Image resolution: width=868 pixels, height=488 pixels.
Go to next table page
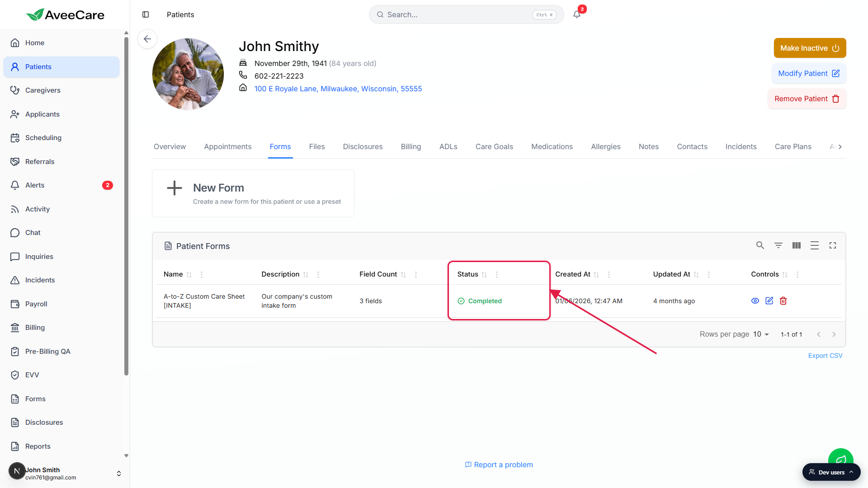tap(834, 334)
